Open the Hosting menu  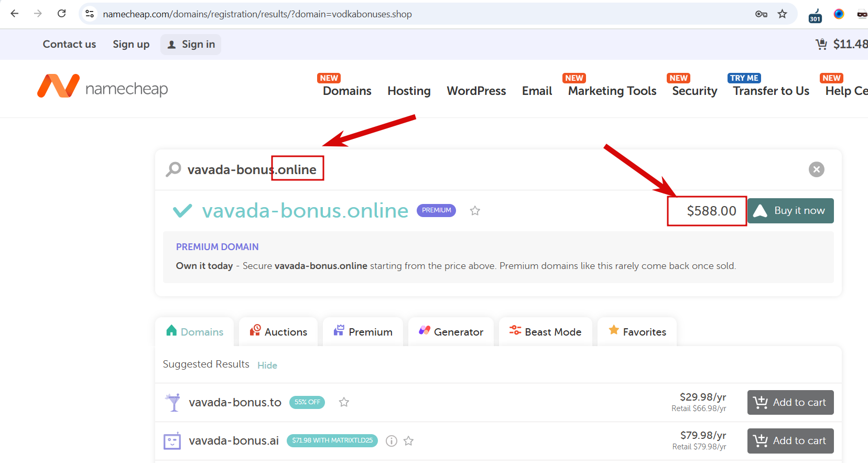pos(409,91)
